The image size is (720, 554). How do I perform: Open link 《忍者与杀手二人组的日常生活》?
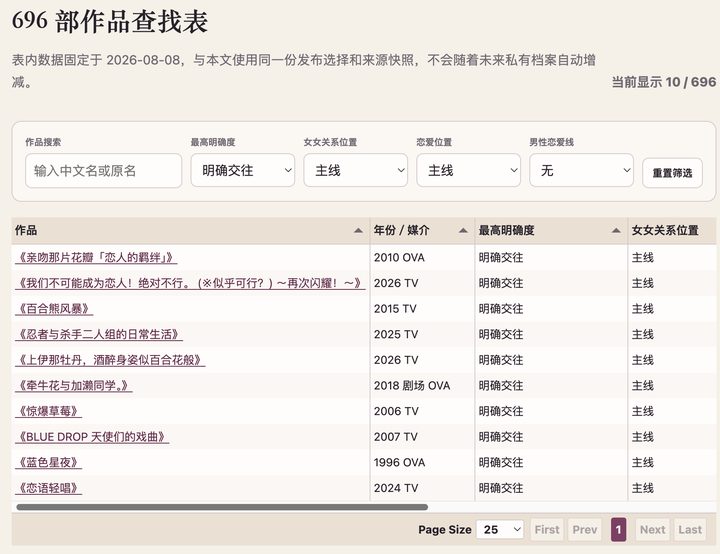point(99,334)
